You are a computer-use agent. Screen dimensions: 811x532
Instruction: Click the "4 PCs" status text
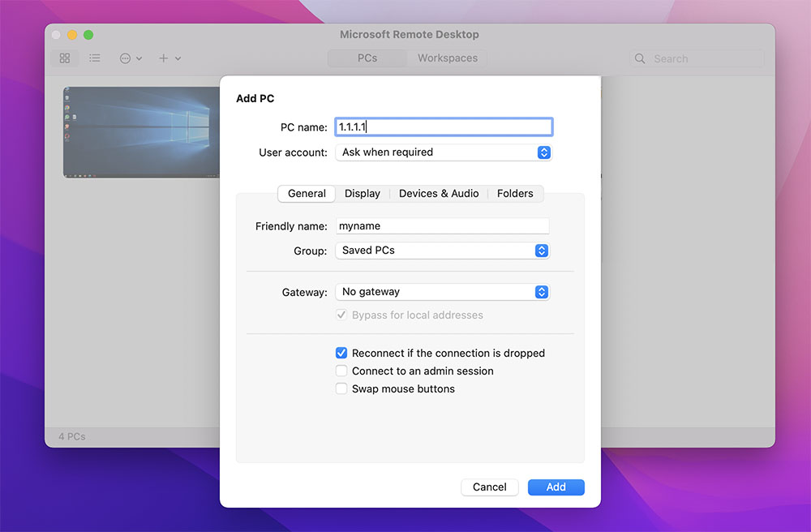coord(72,436)
